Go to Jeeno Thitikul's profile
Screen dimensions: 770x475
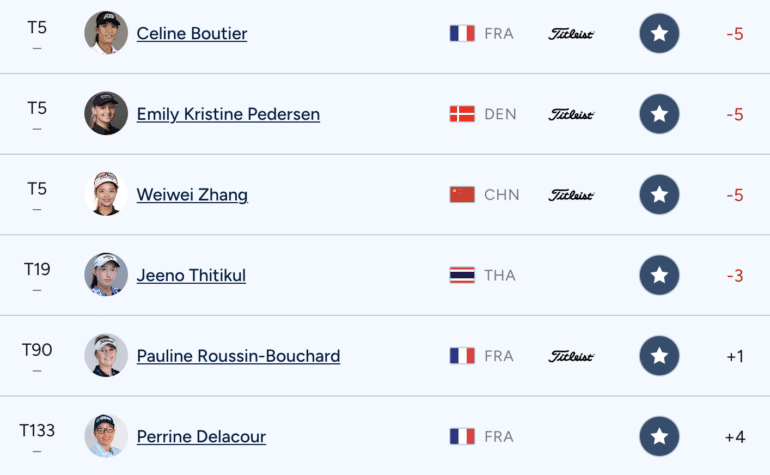click(191, 275)
